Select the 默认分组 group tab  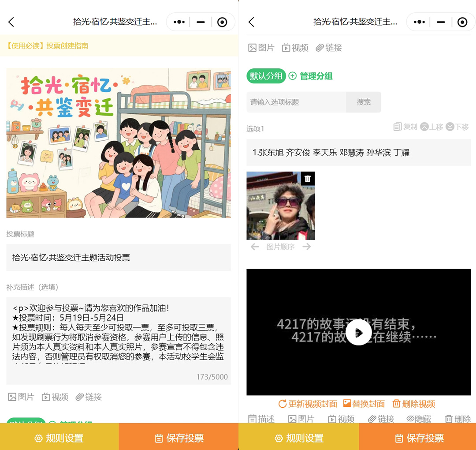point(266,76)
